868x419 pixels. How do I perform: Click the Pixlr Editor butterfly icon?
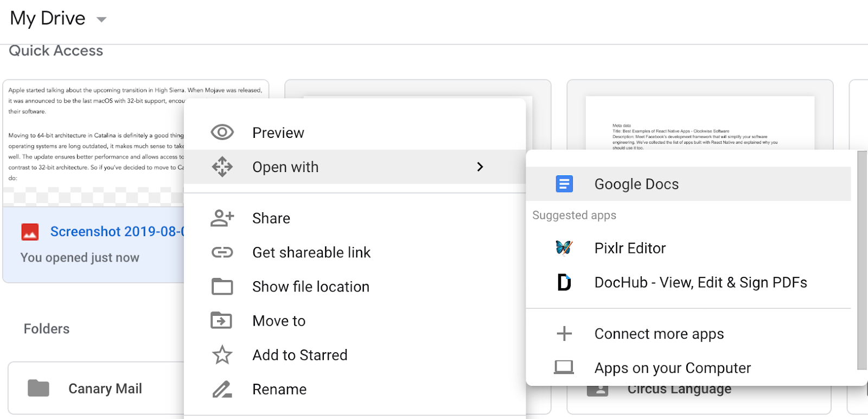pyautogui.click(x=564, y=248)
